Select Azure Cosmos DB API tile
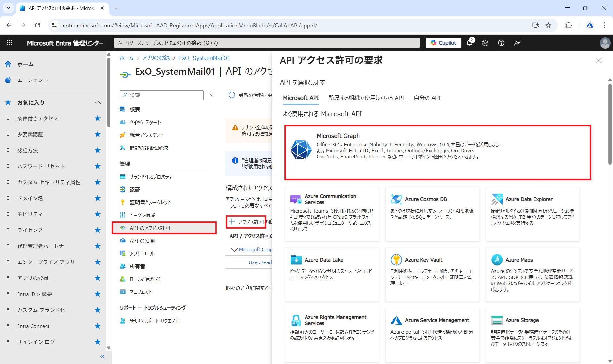The height and width of the screenshot is (364, 613). [432, 214]
